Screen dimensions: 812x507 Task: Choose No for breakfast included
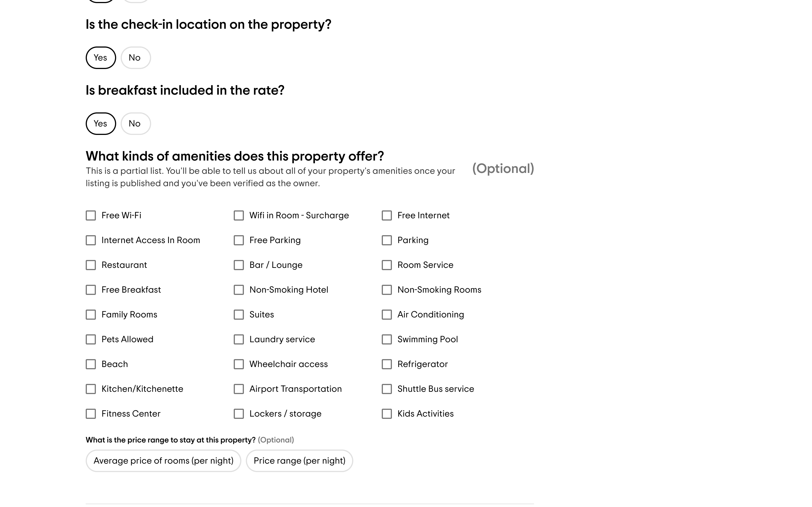pos(136,124)
